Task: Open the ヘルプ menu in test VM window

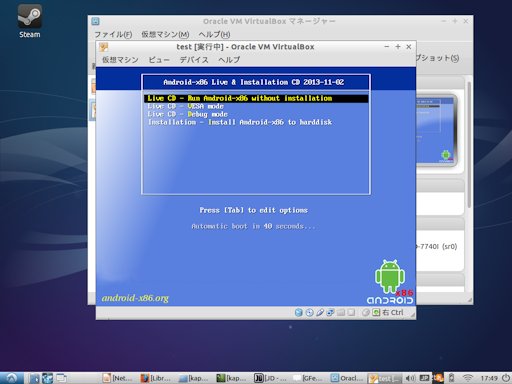Action: tap(229, 60)
